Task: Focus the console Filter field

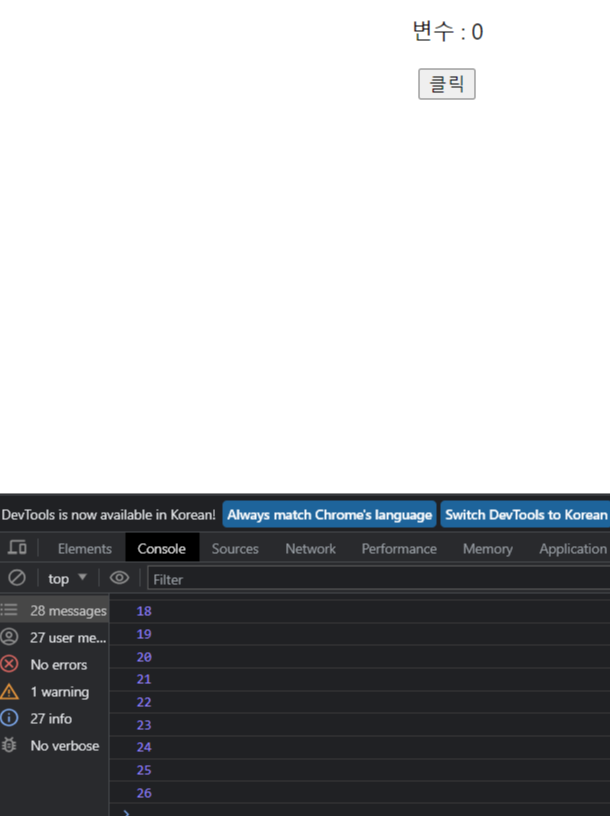Action: [379, 579]
